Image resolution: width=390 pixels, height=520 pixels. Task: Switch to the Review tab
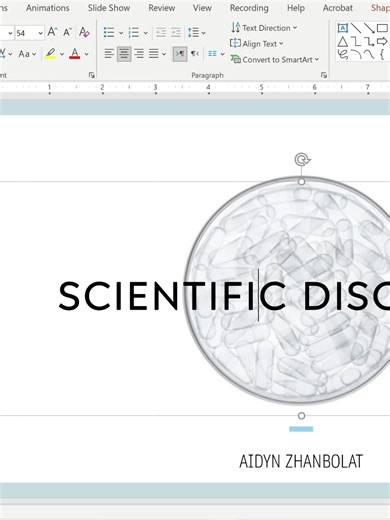point(161,8)
